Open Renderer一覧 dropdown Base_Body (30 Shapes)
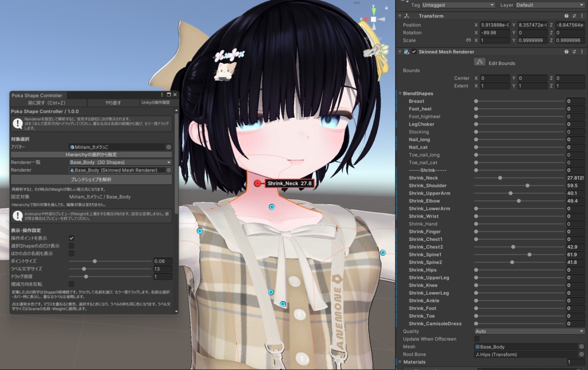The image size is (588, 370). [x=120, y=162]
